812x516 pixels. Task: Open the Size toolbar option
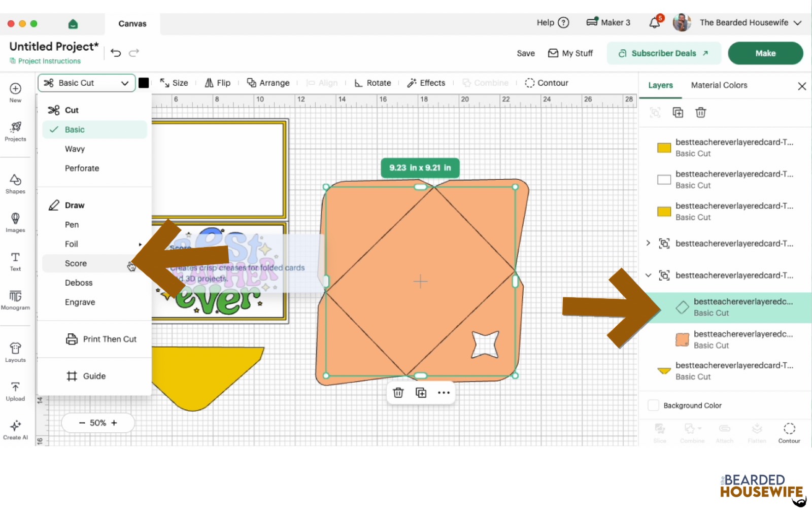point(174,83)
